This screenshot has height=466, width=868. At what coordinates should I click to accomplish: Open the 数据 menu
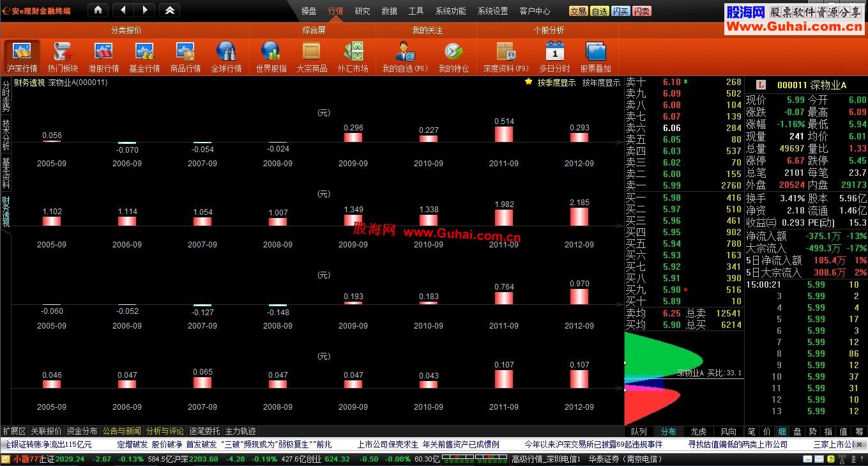[x=389, y=11]
